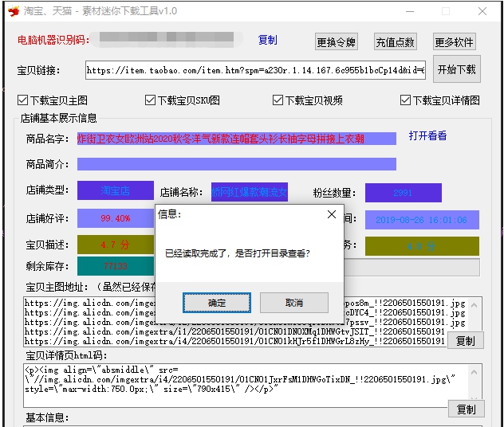Click 复制 button next to detail HTML code
The height and width of the screenshot is (427, 504).
click(x=466, y=409)
